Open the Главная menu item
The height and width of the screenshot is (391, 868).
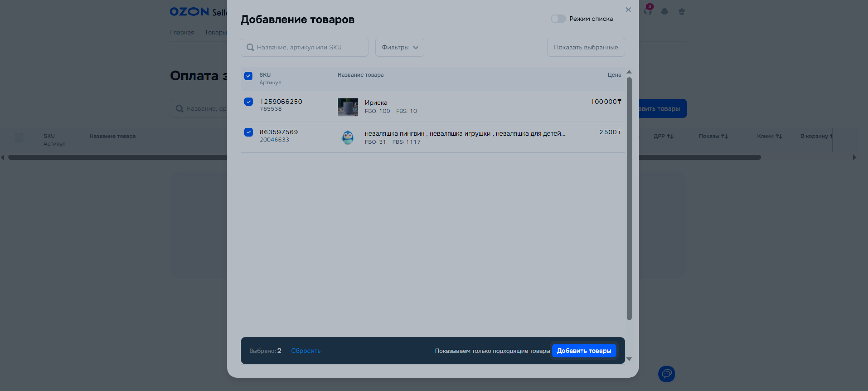click(x=182, y=32)
